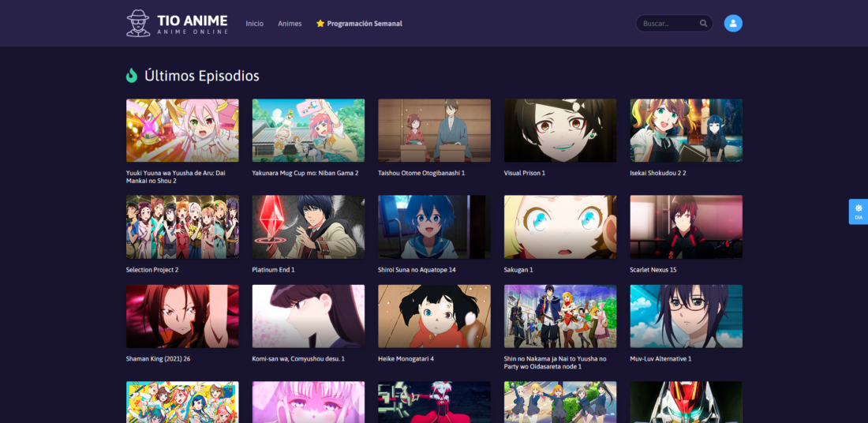This screenshot has height=423, width=868.
Task: Click the Selection Project 2 title text
Action: (152, 270)
